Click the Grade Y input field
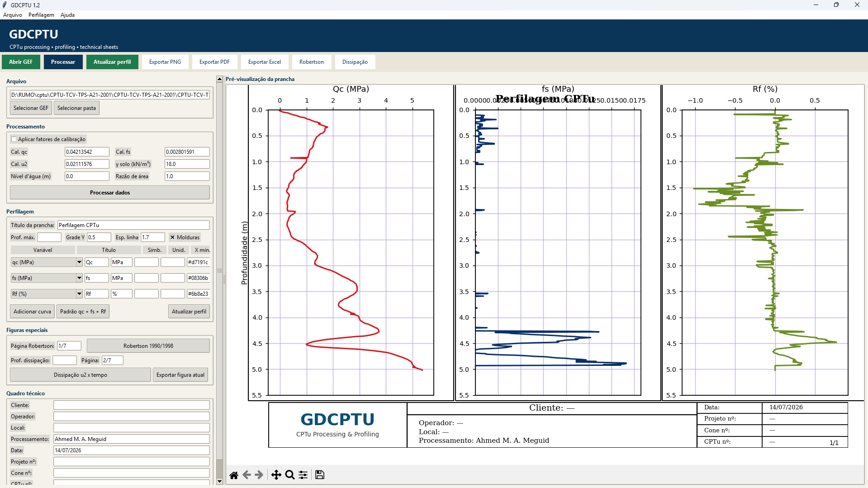Viewport: 868px width, 488px height. coord(99,237)
